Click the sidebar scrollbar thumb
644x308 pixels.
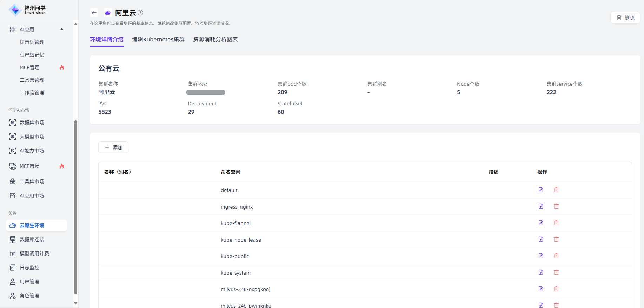(x=75, y=207)
